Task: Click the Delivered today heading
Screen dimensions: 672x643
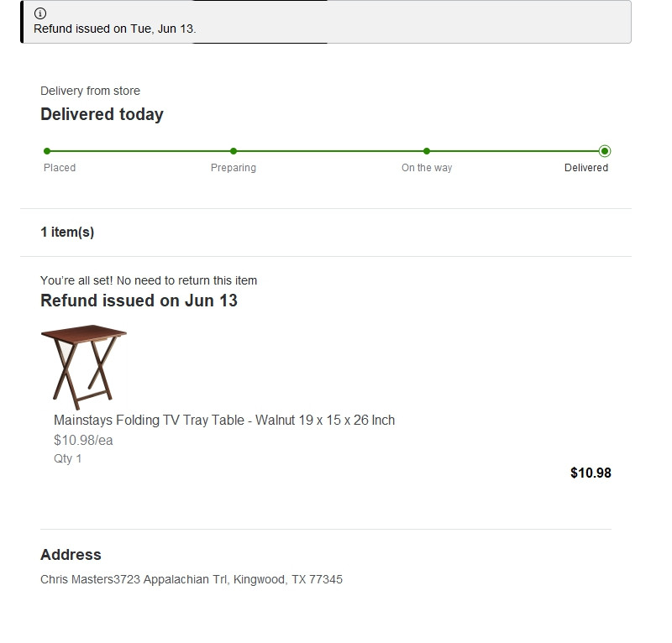Action: (x=102, y=114)
